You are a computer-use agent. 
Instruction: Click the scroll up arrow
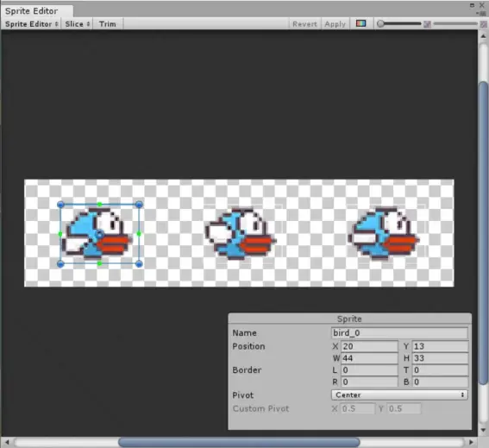pos(483,36)
